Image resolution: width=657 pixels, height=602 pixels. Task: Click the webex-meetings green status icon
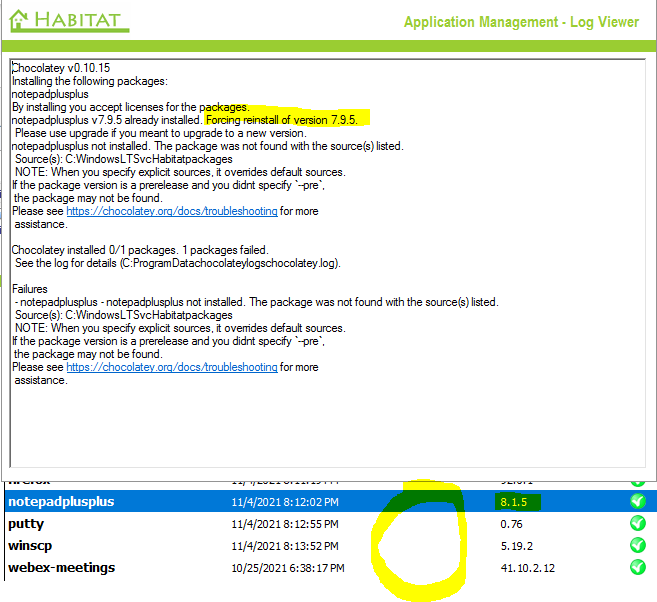[637, 567]
